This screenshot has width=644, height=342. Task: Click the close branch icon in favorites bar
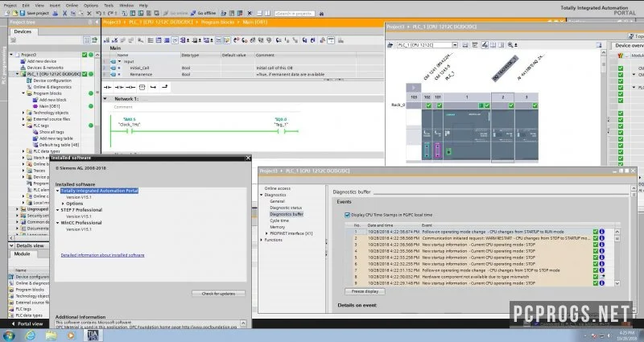165,87
